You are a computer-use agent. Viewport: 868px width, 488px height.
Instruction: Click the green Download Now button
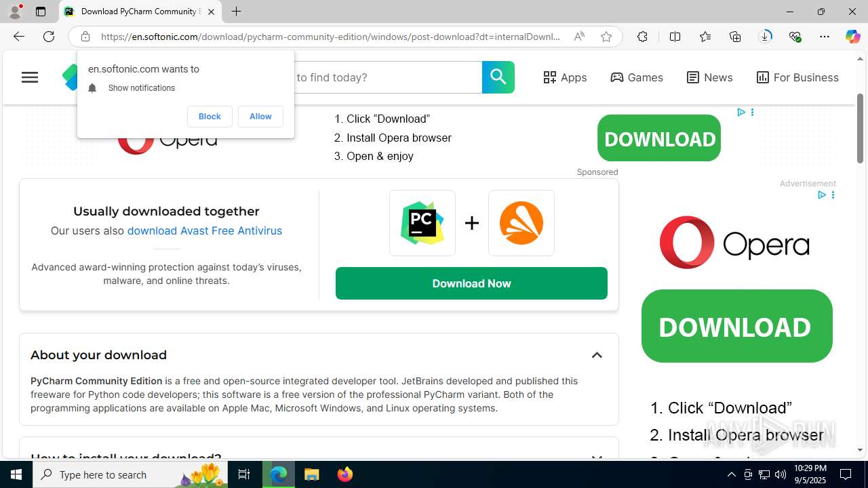471,283
